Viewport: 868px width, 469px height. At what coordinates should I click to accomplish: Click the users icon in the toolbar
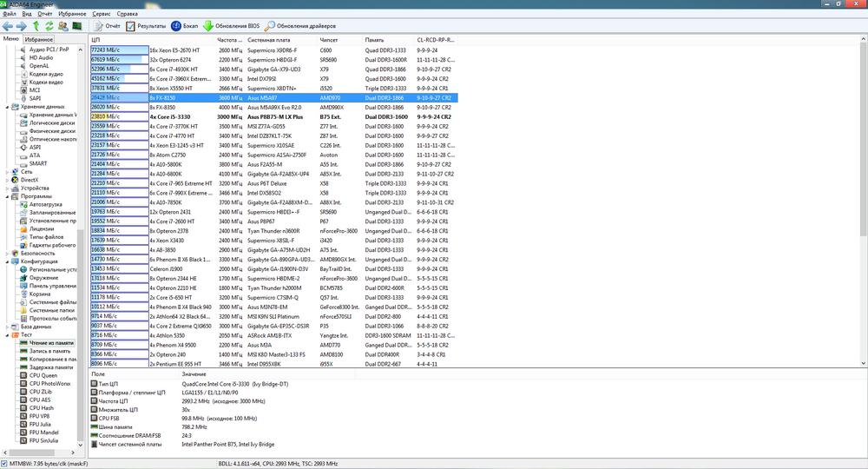pyautogui.click(x=63, y=26)
